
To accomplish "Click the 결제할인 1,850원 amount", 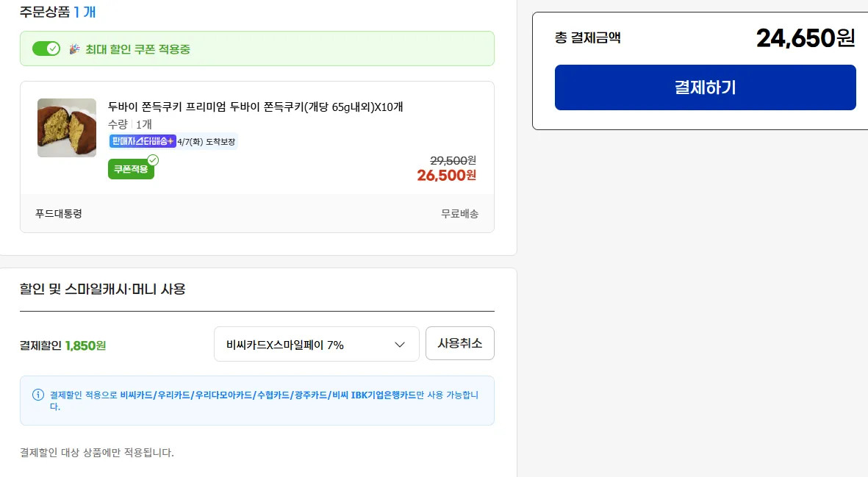I will click(85, 345).
